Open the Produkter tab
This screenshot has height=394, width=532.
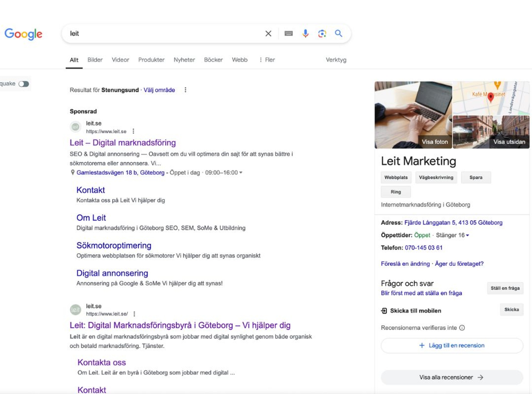[151, 60]
